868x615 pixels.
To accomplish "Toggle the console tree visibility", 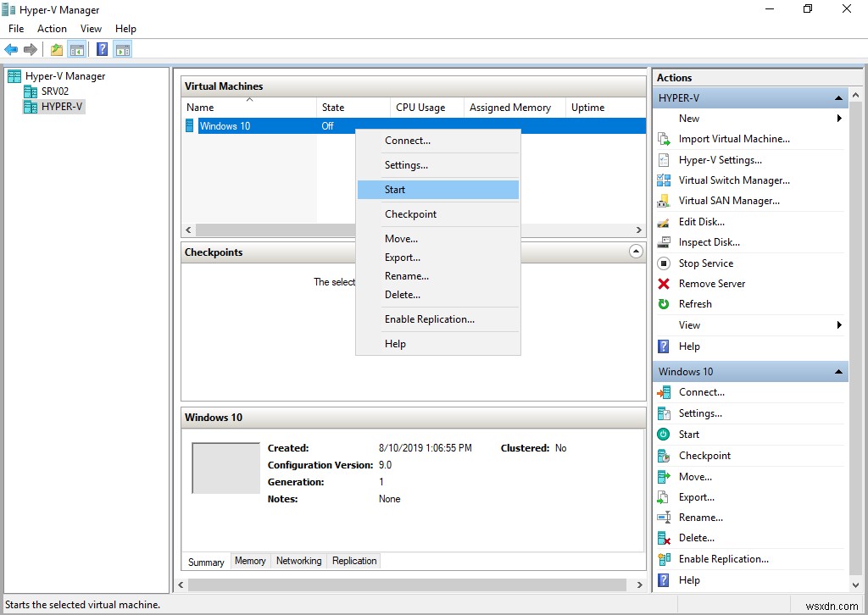I will click(x=77, y=49).
